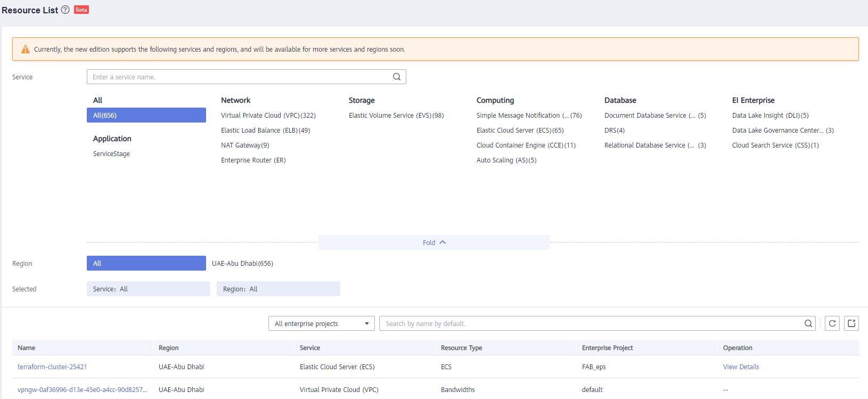
Task: Click the Beta badge next to the title
Action: pyautogui.click(x=81, y=10)
